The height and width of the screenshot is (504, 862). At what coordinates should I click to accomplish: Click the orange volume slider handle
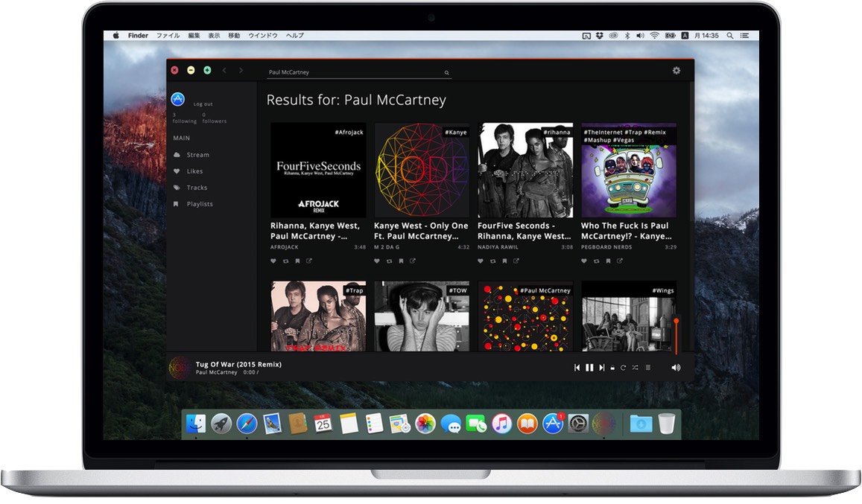(x=676, y=320)
